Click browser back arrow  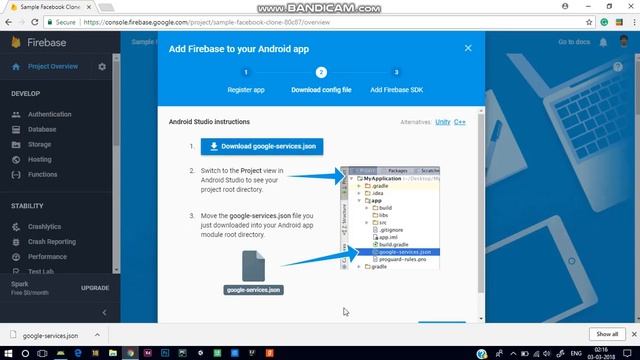pyautogui.click(x=9, y=22)
